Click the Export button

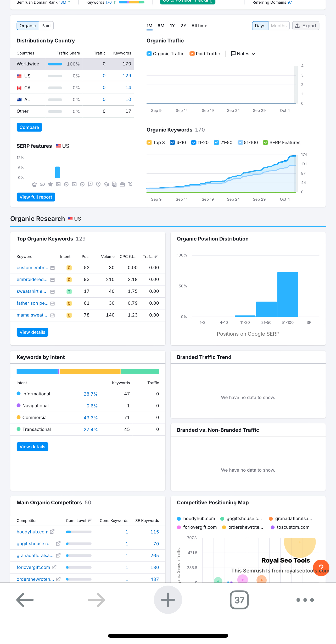(306, 26)
